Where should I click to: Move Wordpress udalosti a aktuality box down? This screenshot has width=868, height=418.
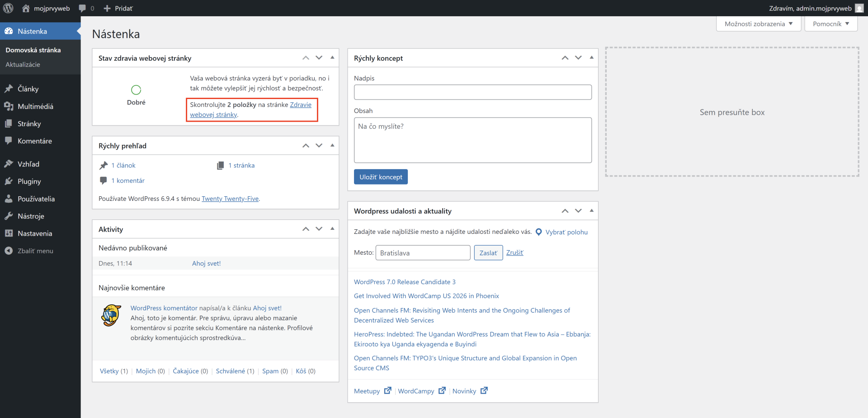tap(578, 211)
